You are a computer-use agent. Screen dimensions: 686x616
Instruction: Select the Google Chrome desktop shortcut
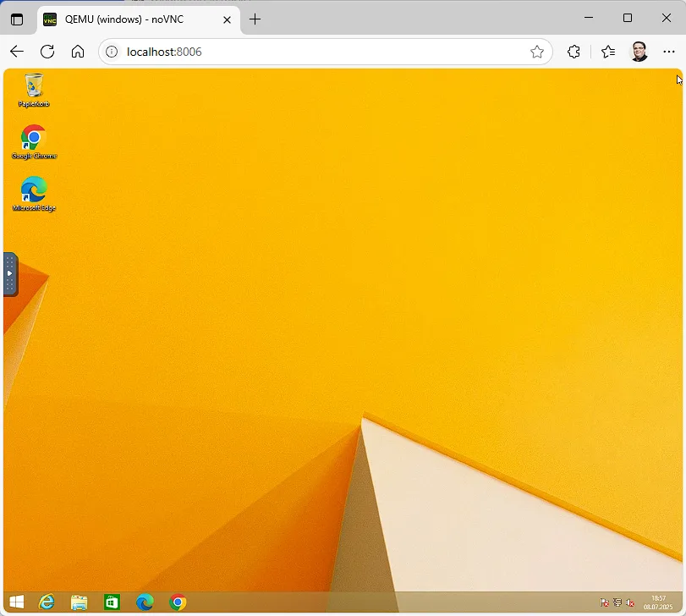coord(34,141)
